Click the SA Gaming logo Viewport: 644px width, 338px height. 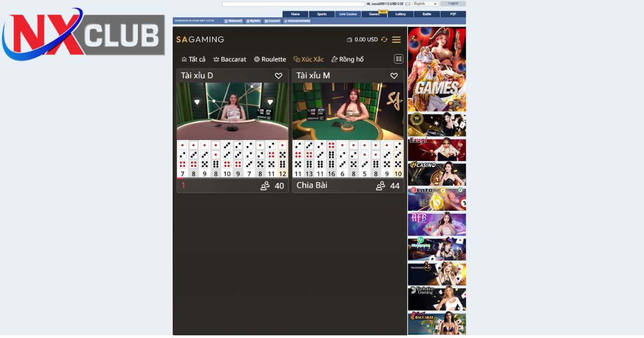click(200, 39)
